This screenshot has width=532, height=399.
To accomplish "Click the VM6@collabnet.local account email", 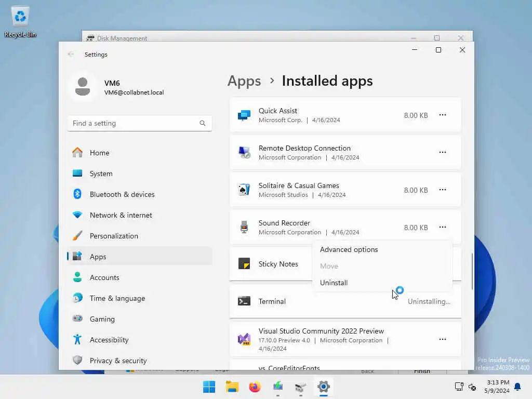I will point(134,92).
